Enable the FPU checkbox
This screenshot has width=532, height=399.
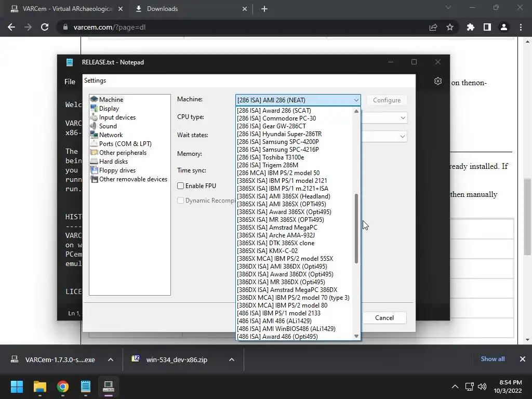(x=180, y=185)
